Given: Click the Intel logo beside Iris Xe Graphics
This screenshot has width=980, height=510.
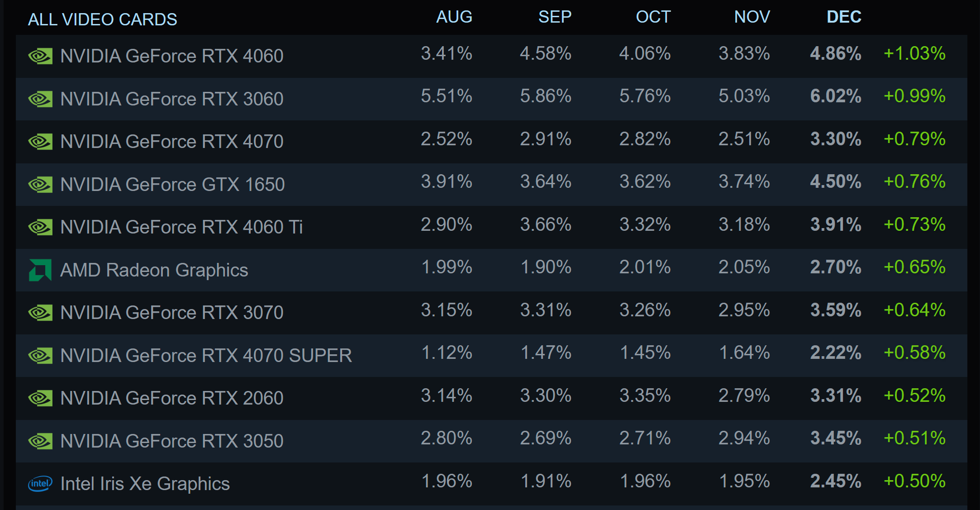Looking at the screenshot, I should coord(40,484).
